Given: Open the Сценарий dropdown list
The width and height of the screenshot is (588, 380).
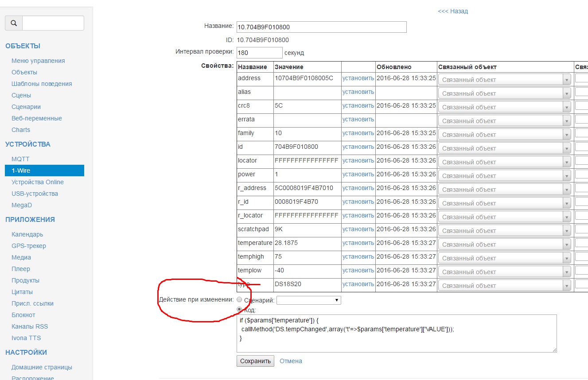Looking at the screenshot, I should pos(308,300).
